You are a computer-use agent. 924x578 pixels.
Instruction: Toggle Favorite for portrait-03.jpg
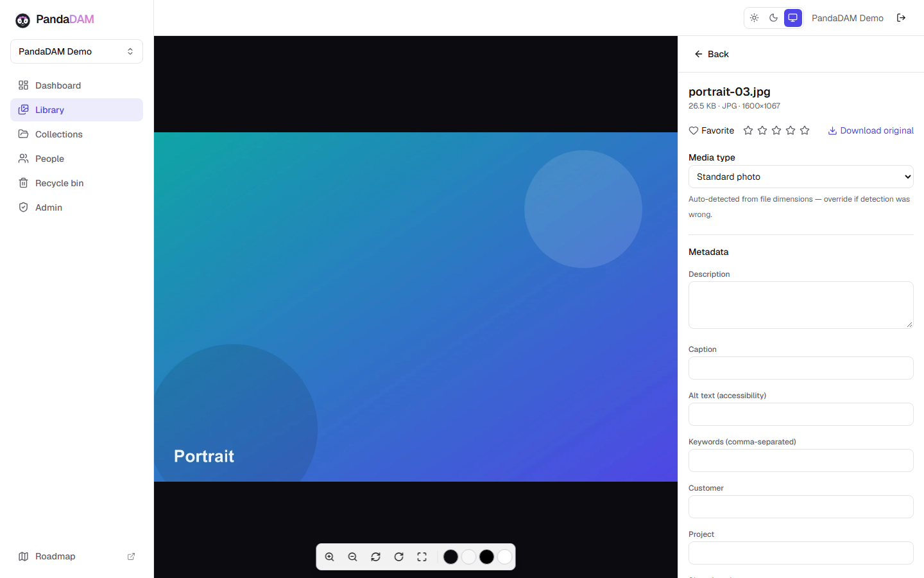[711, 130]
